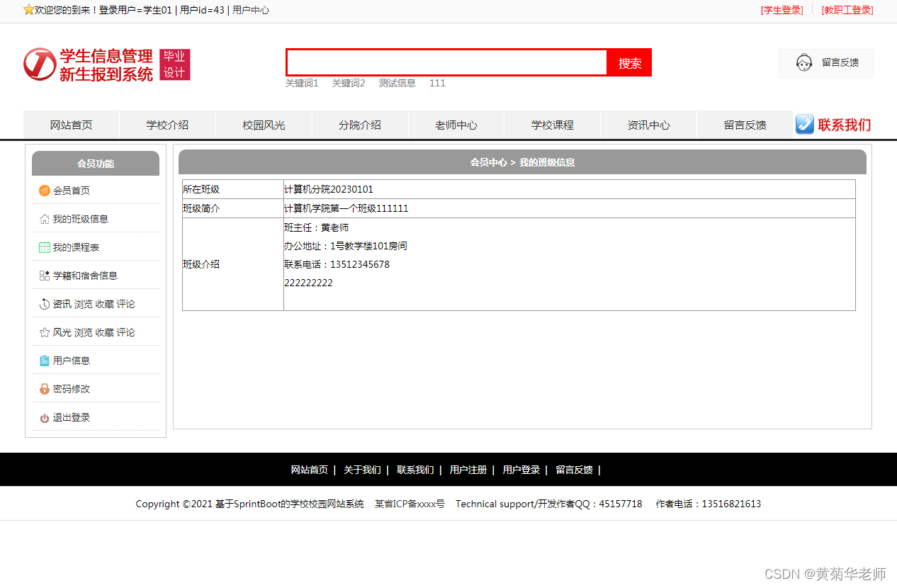The image size is (897, 588).
Task: Open the 学校介绍 navigation tab
Action: pos(167,125)
